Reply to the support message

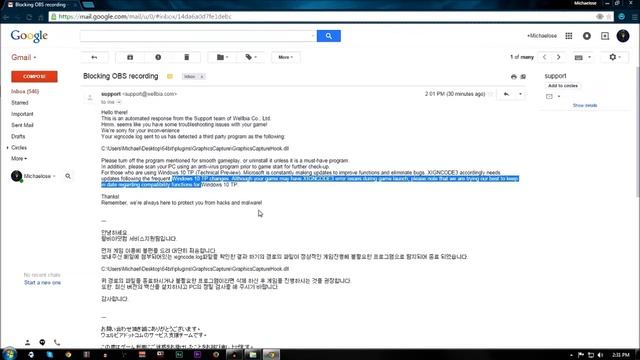pyautogui.click(x=506, y=94)
